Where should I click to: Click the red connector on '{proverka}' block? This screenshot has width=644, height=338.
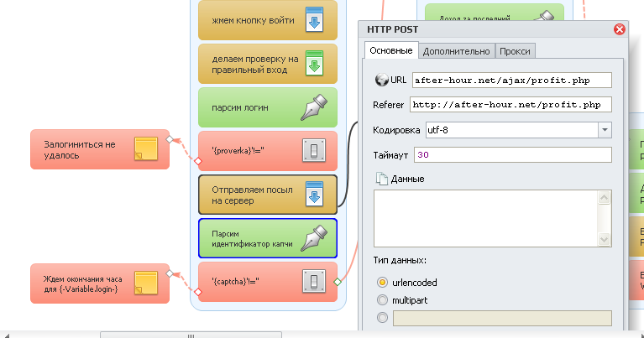point(198,161)
